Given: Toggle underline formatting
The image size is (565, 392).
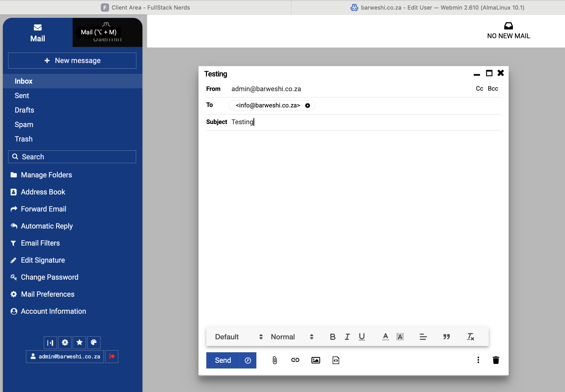Looking at the screenshot, I should click(x=362, y=337).
